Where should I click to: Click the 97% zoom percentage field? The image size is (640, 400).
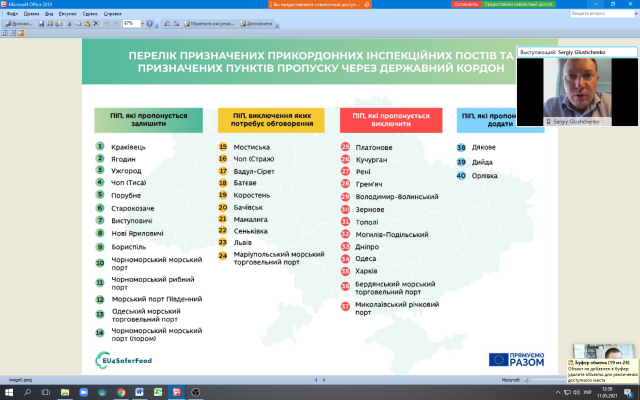click(x=131, y=24)
